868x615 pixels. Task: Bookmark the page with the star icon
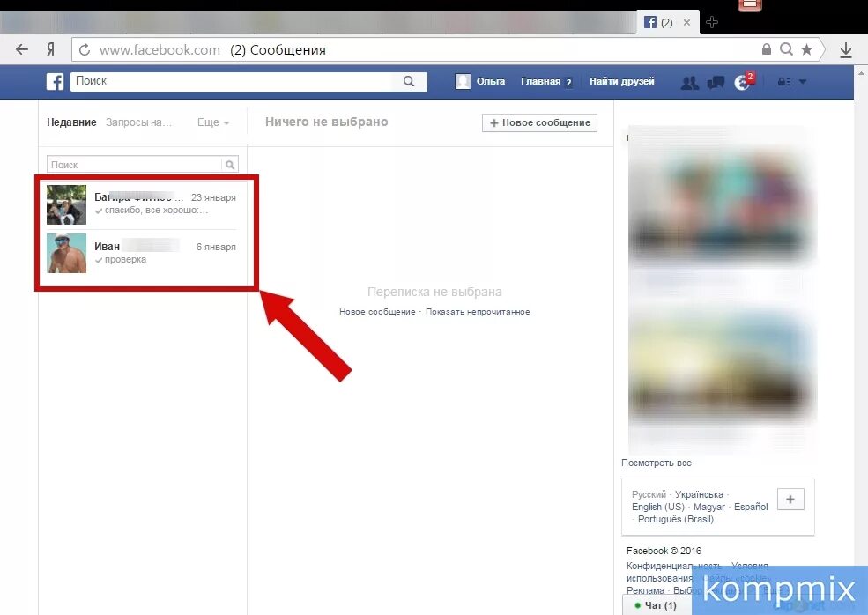[807, 49]
